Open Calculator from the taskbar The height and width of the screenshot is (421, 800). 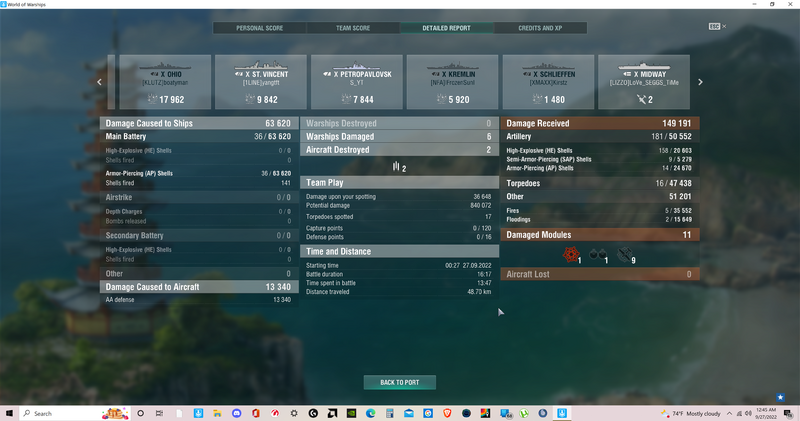390,413
